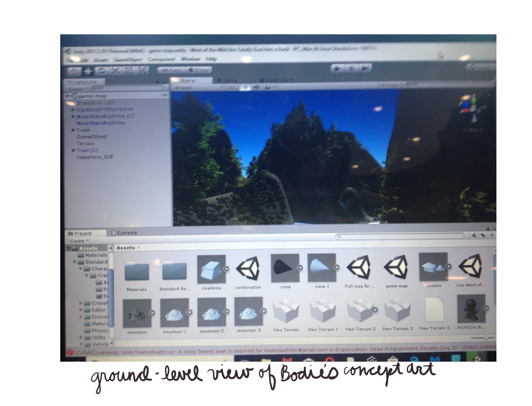Toggle 2D view mode
The height and width of the screenshot is (406, 532).
tap(231, 87)
